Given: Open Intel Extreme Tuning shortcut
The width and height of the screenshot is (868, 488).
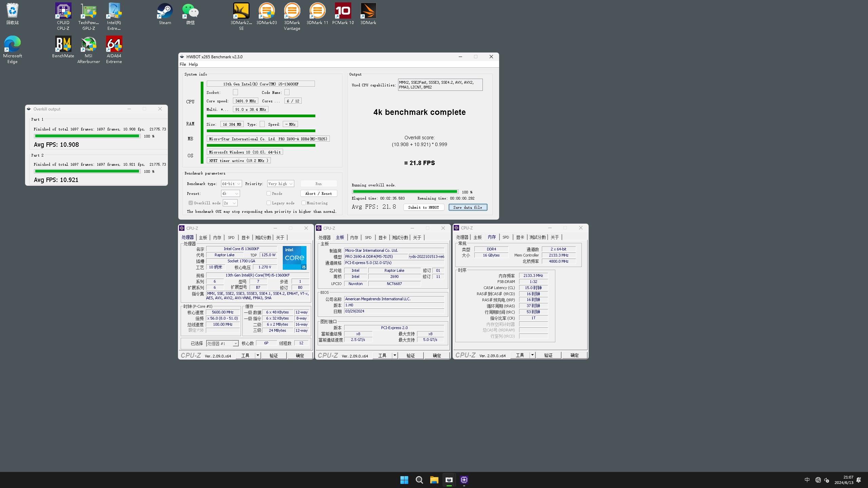Looking at the screenshot, I should [x=114, y=17].
